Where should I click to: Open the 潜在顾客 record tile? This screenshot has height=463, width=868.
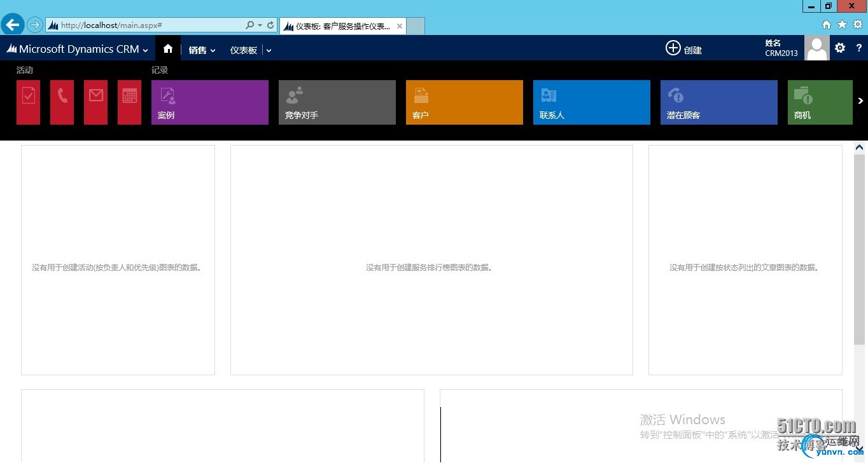(719, 102)
